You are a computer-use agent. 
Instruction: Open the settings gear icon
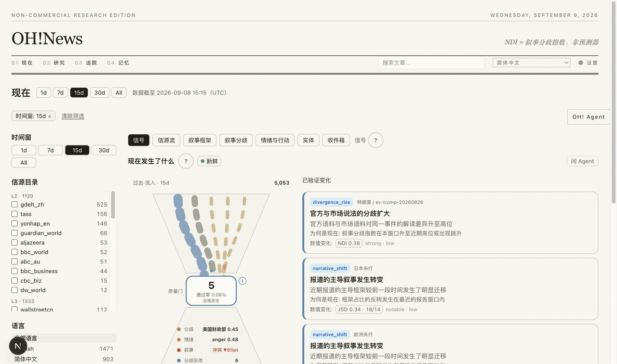click(580, 63)
